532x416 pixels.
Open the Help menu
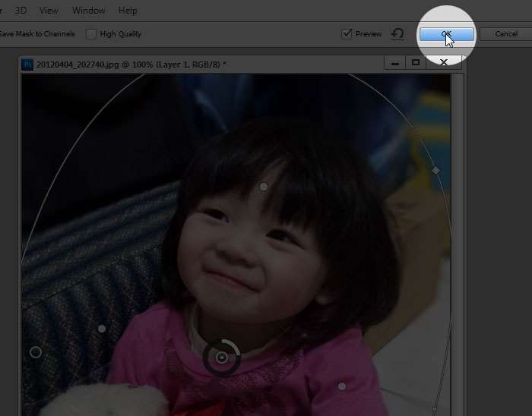pyautogui.click(x=128, y=11)
